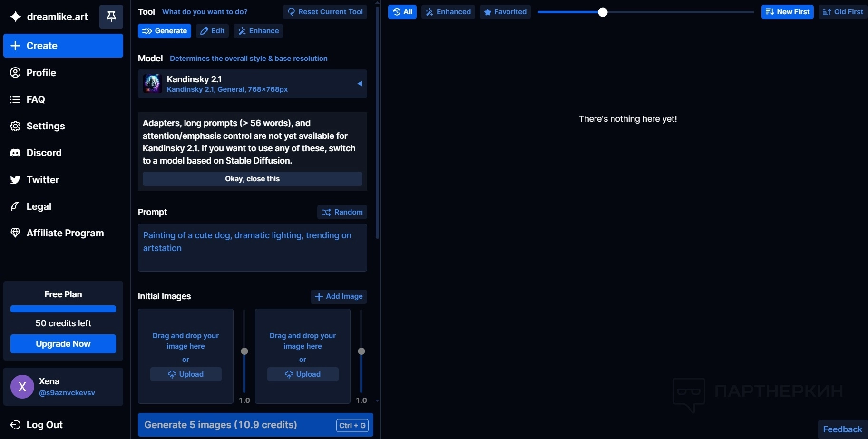
Task: Click the Ctrl + G shortcut badge
Action: 352,426
